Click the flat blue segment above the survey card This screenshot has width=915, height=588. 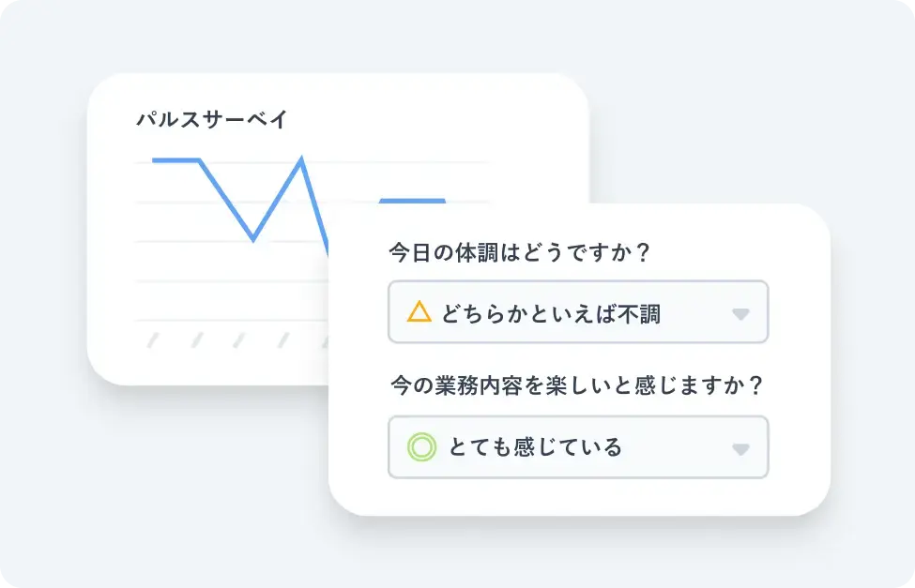413,202
